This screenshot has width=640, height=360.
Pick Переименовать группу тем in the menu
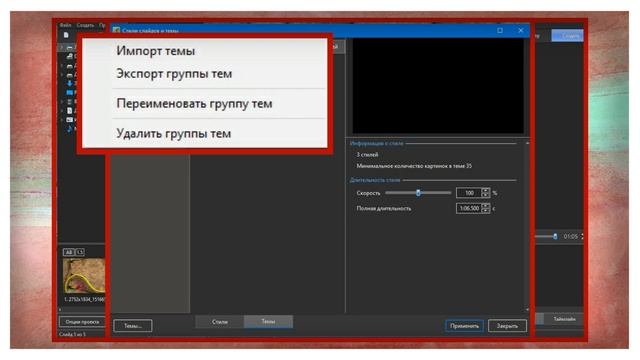click(x=194, y=104)
